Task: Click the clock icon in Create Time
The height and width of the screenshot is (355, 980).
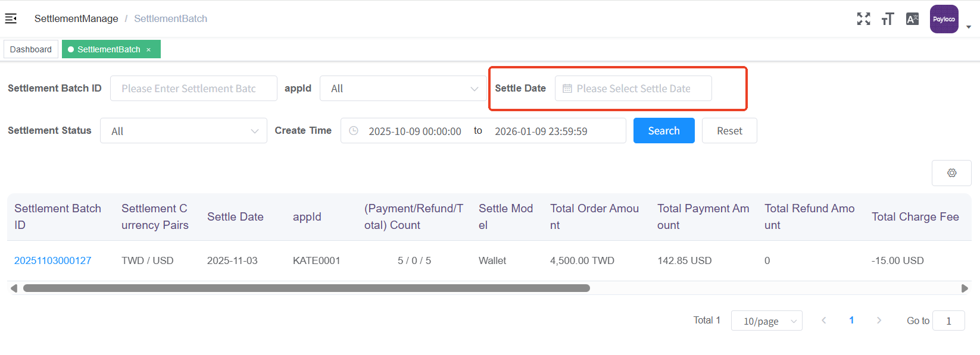Action: pyautogui.click(x=354, y=131)
